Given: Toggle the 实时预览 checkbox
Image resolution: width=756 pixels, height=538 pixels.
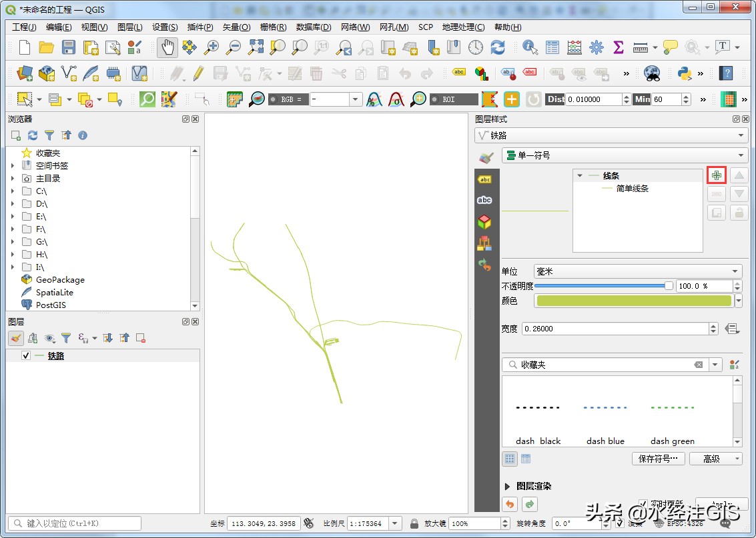Looking at the screenshot, I should (644, 503).
